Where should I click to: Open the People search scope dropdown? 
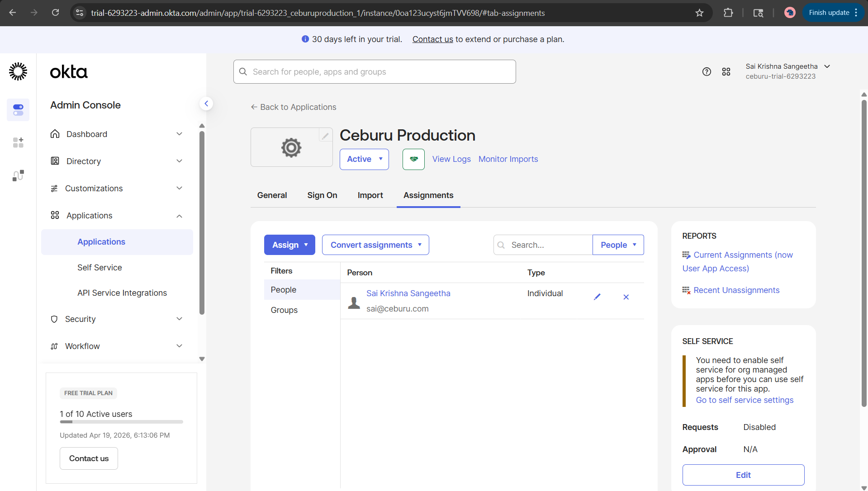[x=618, y=245]
